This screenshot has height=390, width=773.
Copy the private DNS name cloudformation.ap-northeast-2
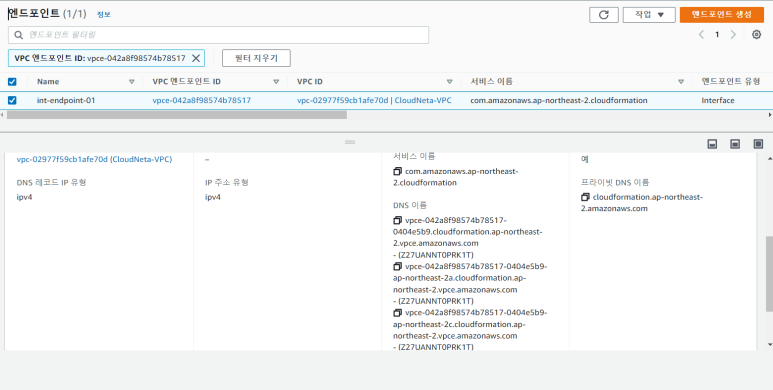tap(585, 197)
